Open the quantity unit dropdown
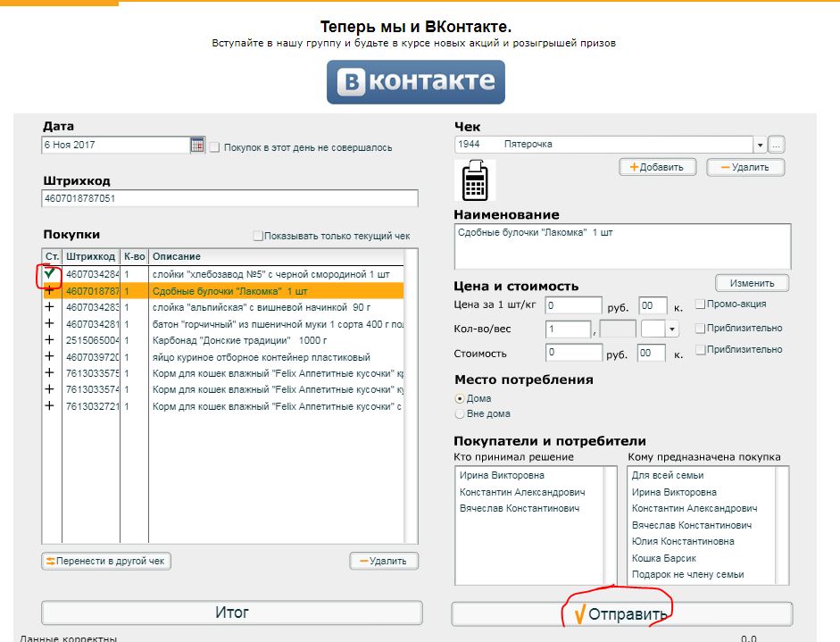The image size is (840, 642). click(670, 329)
